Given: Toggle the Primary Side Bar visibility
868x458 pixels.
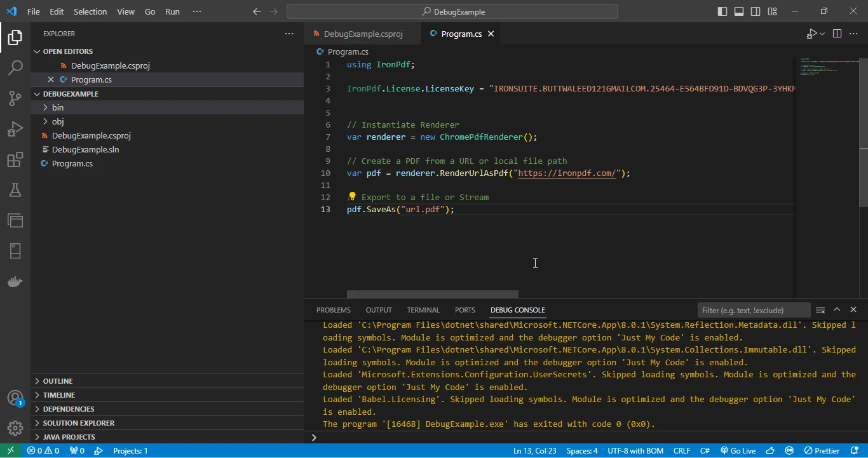Looking at the screenshot, I should tap(722, 11).
